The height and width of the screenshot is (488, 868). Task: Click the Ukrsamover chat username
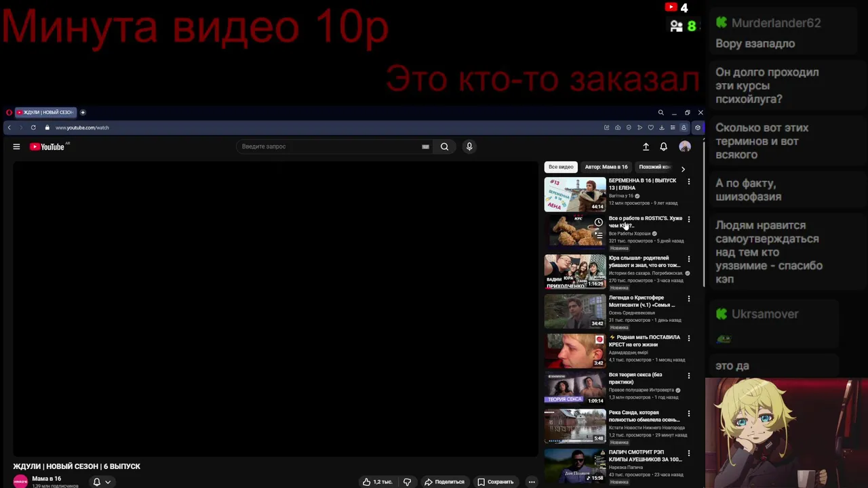[x=765, y=314]
